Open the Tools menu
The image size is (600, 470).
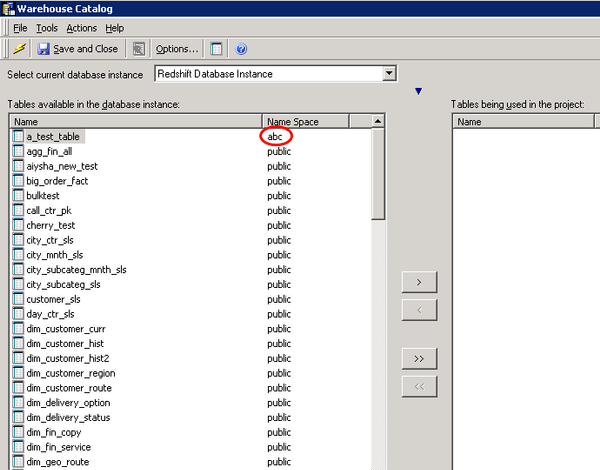(47, 28)
